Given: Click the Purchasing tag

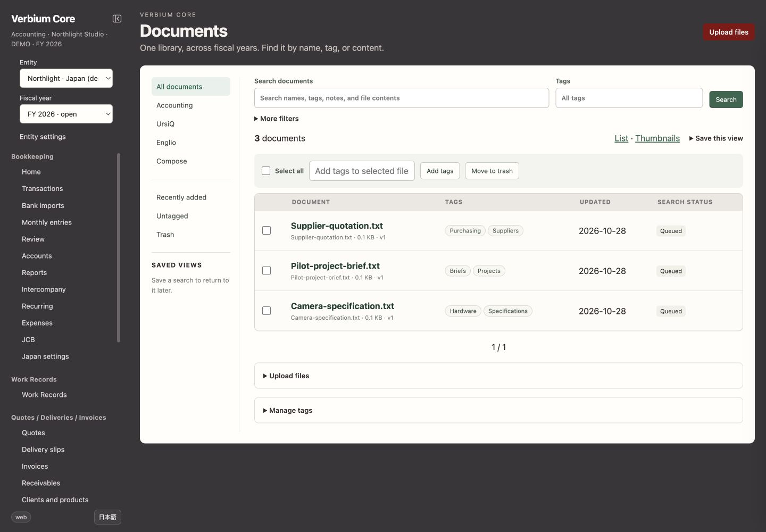Looking at the screenshot, I should click(x=465, y=230).
